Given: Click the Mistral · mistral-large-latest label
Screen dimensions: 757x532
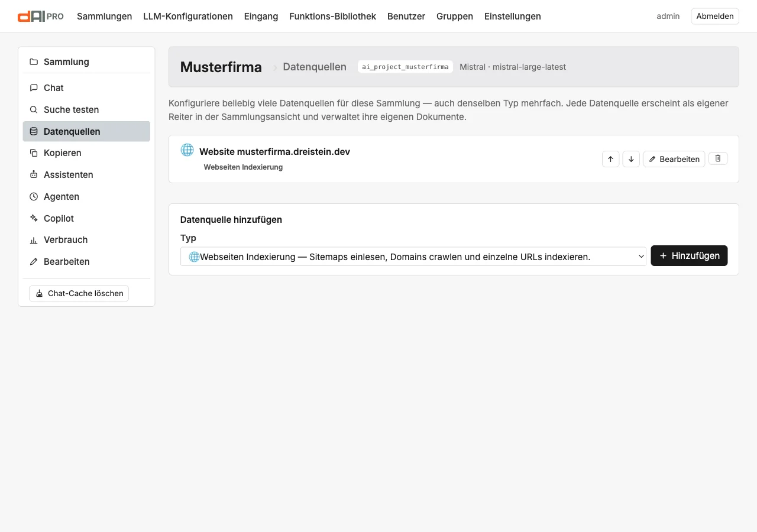Looking at the screenshot, I should tap(513, 67).
